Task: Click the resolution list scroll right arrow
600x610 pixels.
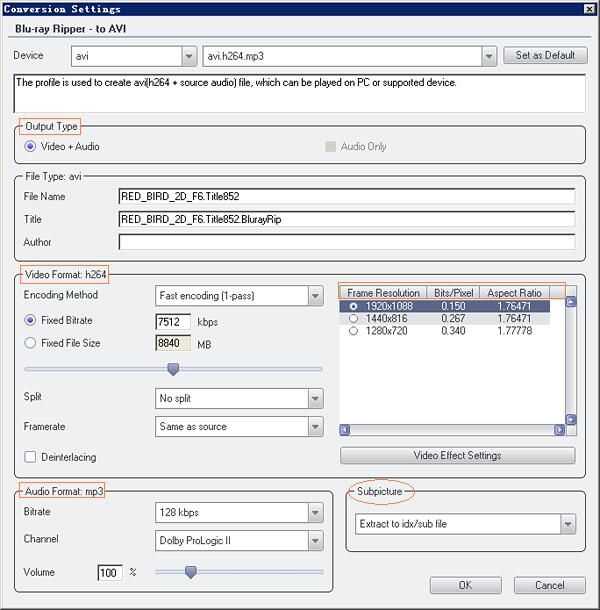Action: (x=559, y=429)
